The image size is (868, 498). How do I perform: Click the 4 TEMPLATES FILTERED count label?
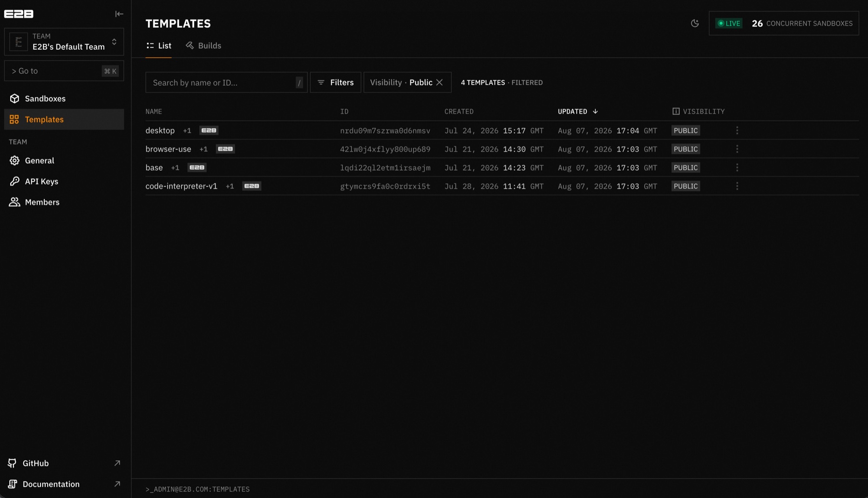(x=502, y=82)
